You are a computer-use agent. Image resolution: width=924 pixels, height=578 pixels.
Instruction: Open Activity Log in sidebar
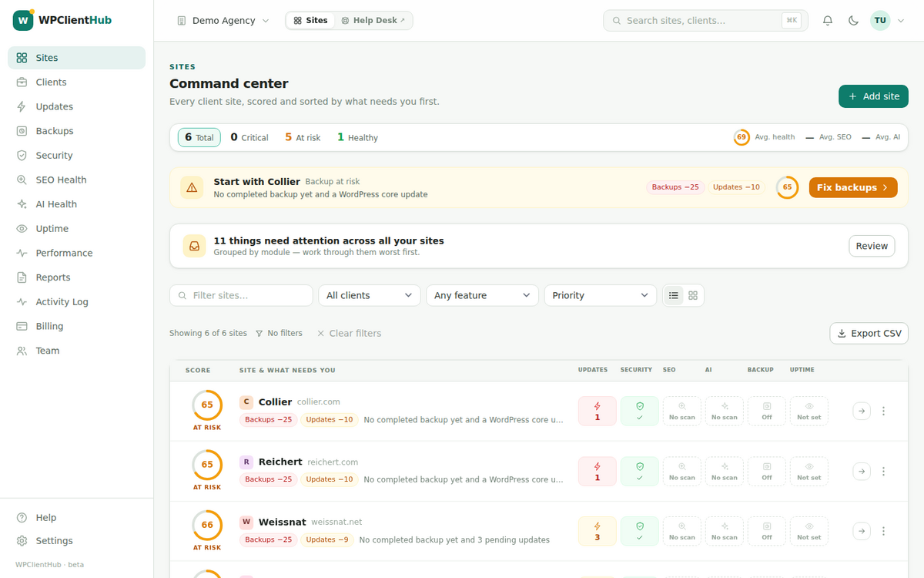coord(76,302)
